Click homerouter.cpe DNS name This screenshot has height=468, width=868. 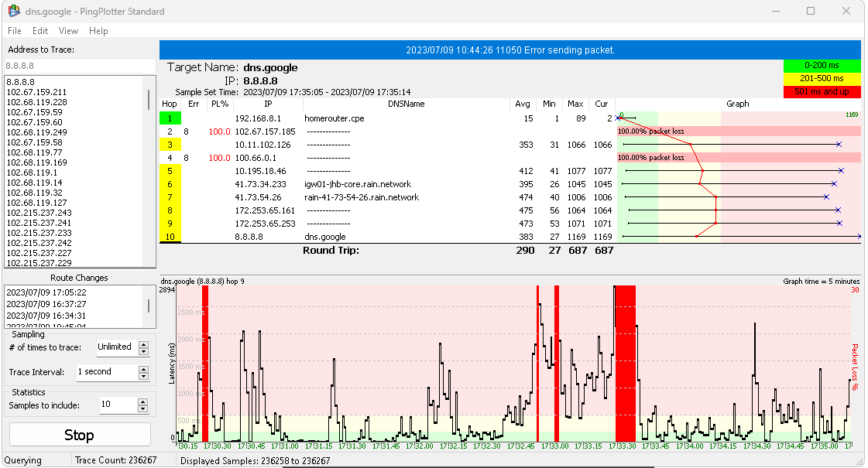(335, 118)
